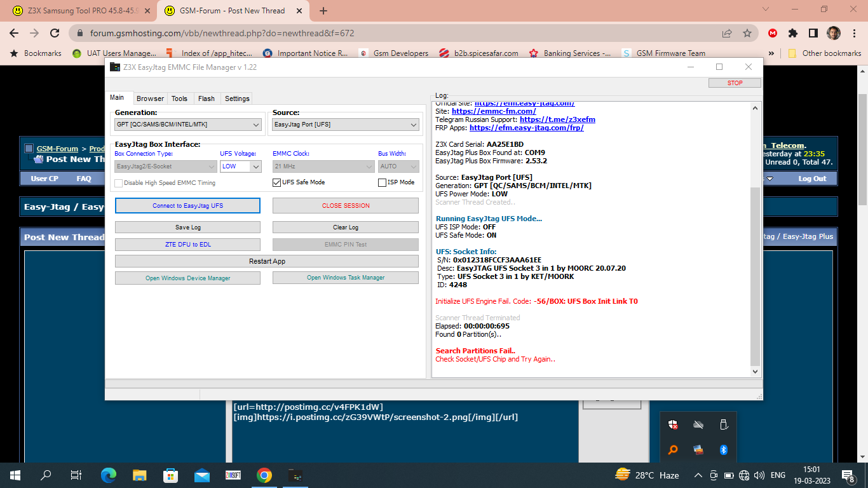Click the volume icon in system tray

tap(758, 475)
